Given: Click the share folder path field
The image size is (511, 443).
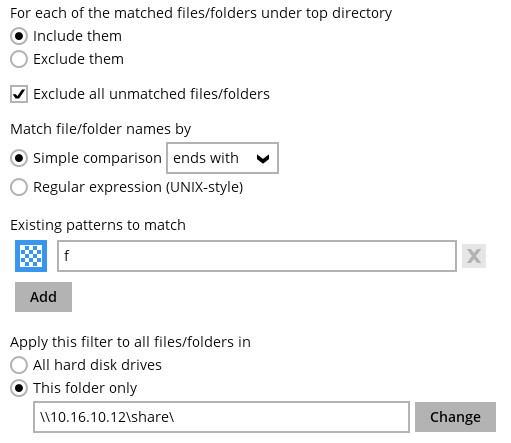Looking at the screenshot, I should (x=221, y=417).
